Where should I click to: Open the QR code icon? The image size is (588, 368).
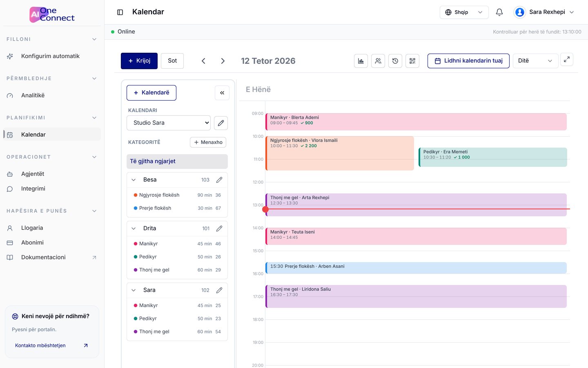click(412, 61)
